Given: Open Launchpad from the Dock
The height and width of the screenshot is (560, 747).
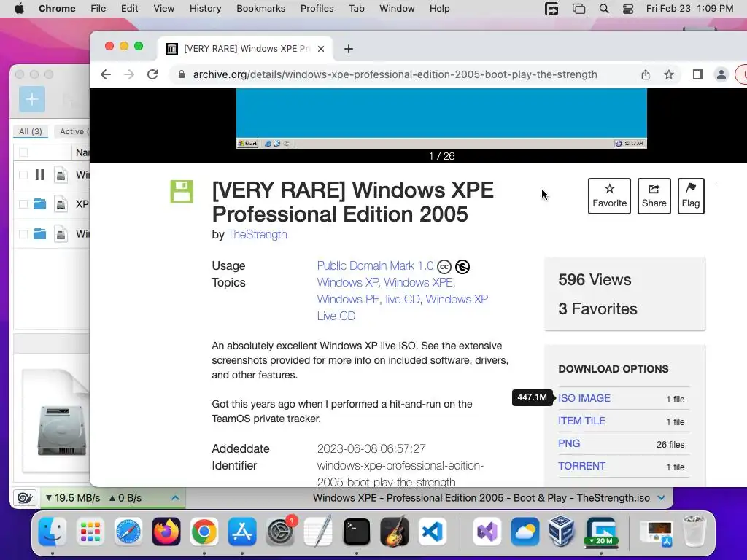Looking at the screenshot, I should point(90,532).
